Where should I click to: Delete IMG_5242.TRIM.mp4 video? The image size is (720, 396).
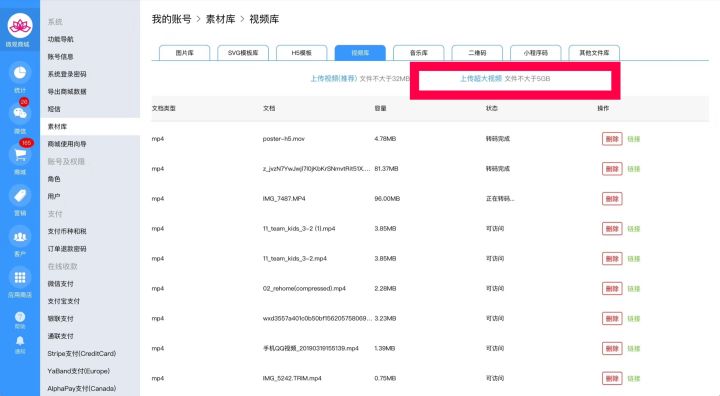click(x=612, y=378)
